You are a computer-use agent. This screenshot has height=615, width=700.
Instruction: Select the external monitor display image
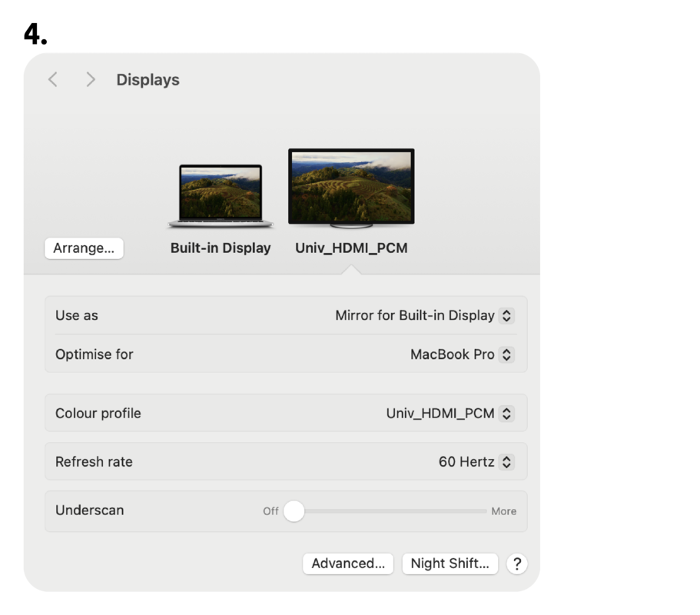[x=351, y=187]
